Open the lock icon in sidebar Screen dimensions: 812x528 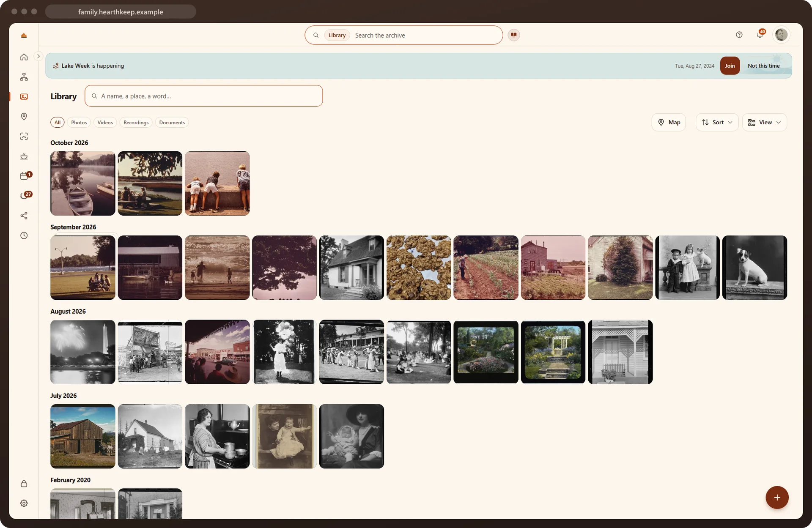(x=24, y=484)
